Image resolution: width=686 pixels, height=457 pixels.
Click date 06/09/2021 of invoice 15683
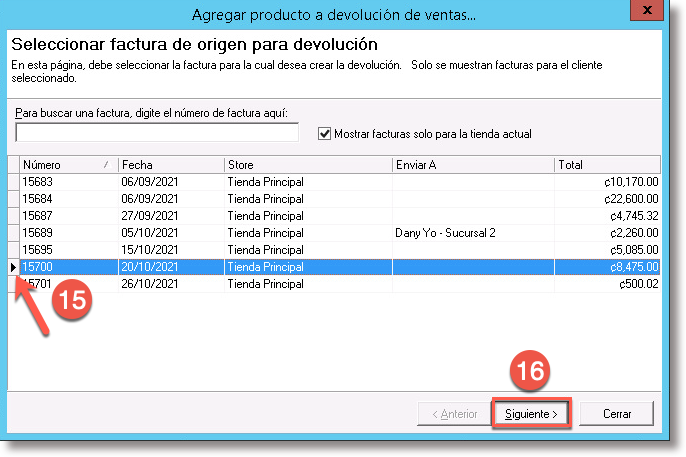coord(150,181)
